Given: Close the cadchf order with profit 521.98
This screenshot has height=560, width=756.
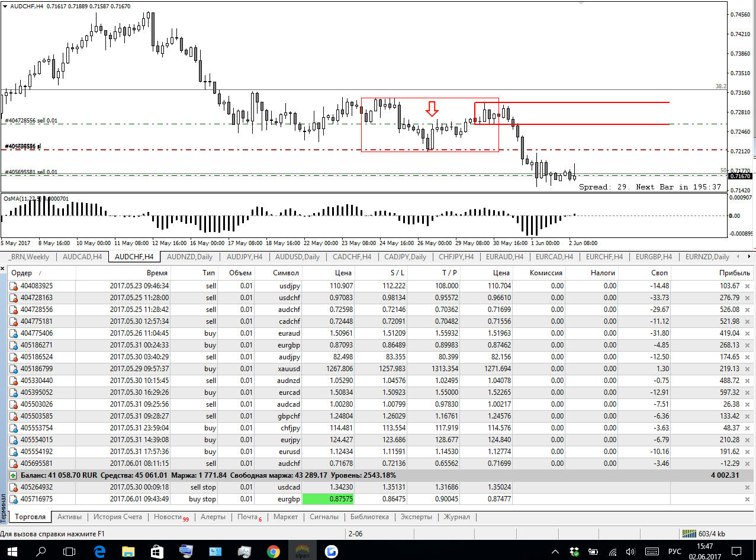Looking at the screenshot, I should (x=748, y=321).
